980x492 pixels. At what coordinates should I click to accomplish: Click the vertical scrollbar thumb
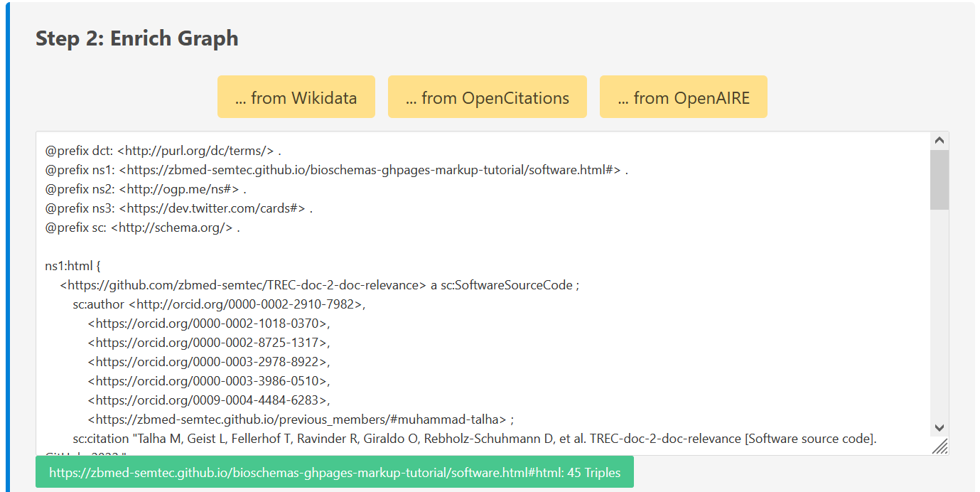pyautogui.click(x=939, y=179)
